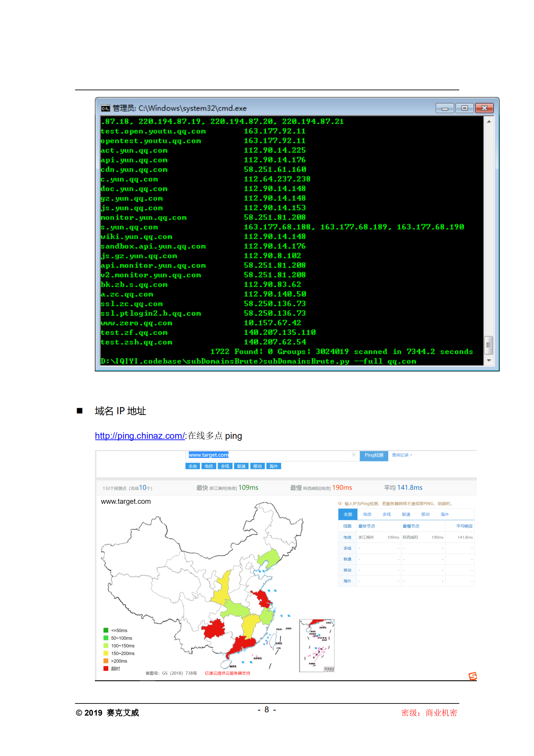
Task: Click the cmd vertical scrollbar thumb
Action: point(489,345)
